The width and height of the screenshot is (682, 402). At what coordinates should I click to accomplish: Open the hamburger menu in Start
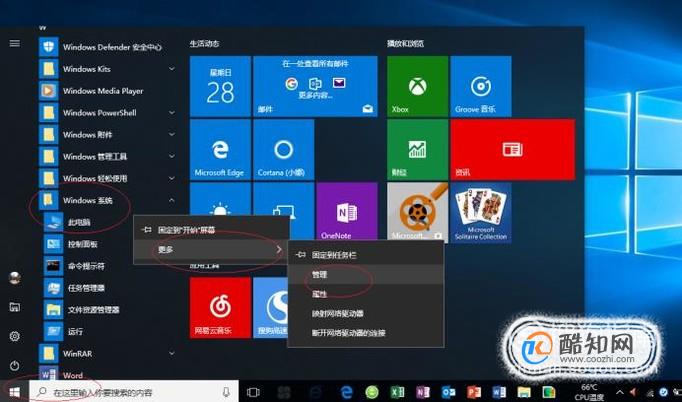point(14,43)
